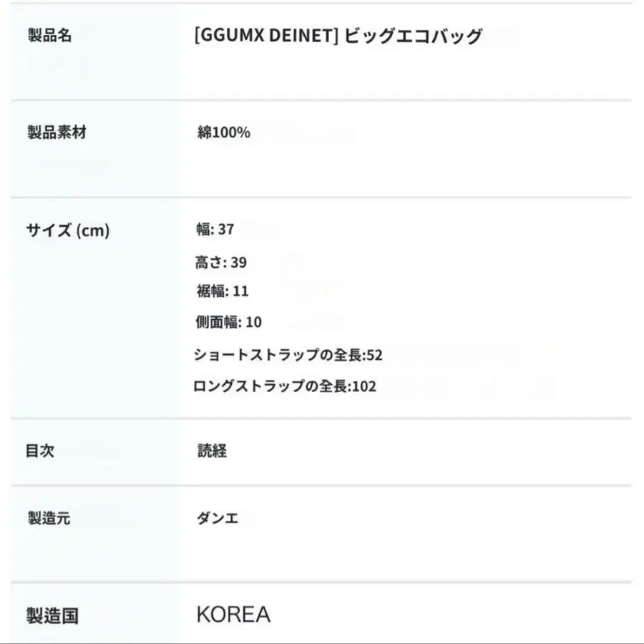
Task: Select the 綿100% material value
Action: (x=224, y=132)
